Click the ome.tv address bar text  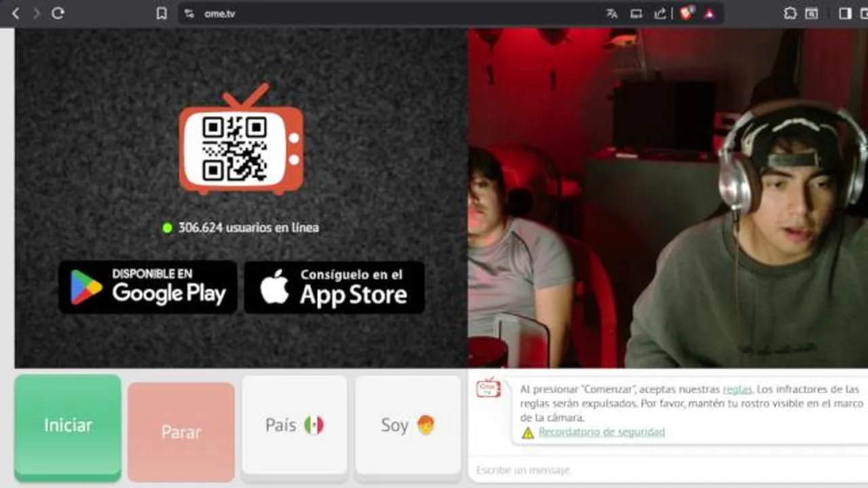[220, 14]
